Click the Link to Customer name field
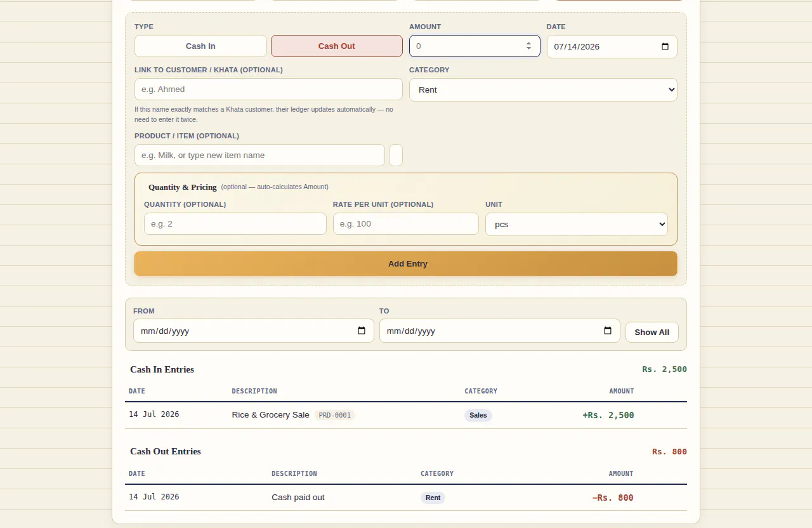The height and width of the screenshot is (528, 812). click(x=268, y=89)
